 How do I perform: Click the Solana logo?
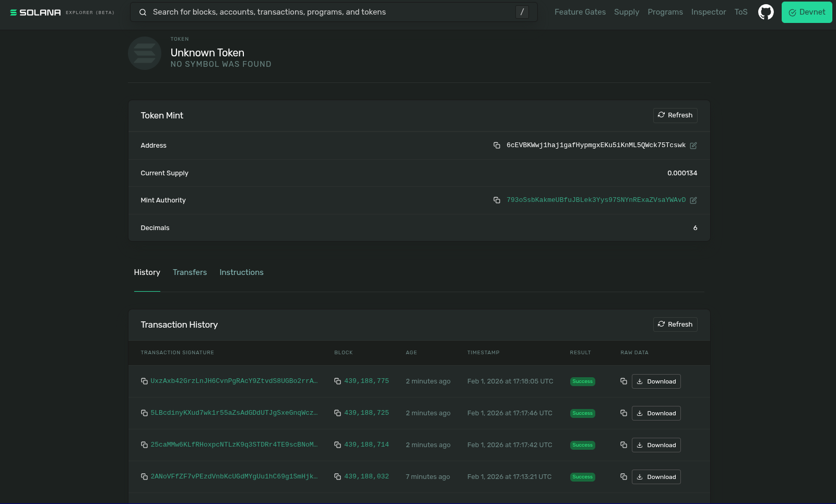[36, 13]
